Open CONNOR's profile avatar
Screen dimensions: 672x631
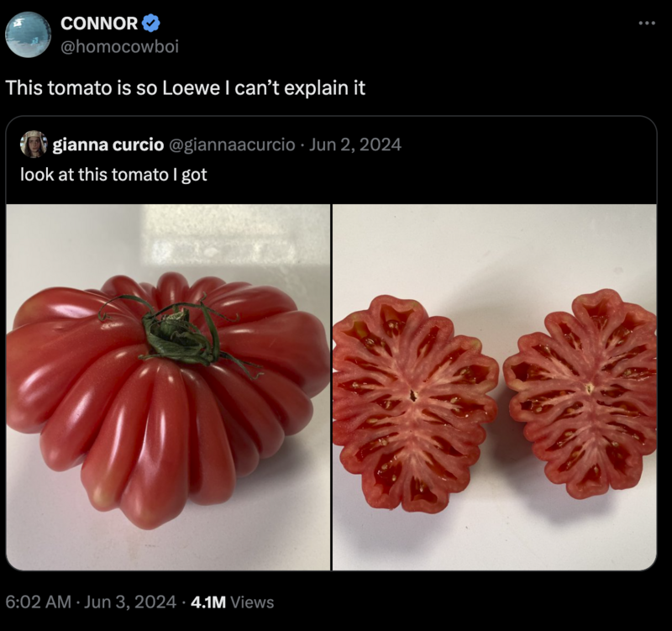click(29, 34)
